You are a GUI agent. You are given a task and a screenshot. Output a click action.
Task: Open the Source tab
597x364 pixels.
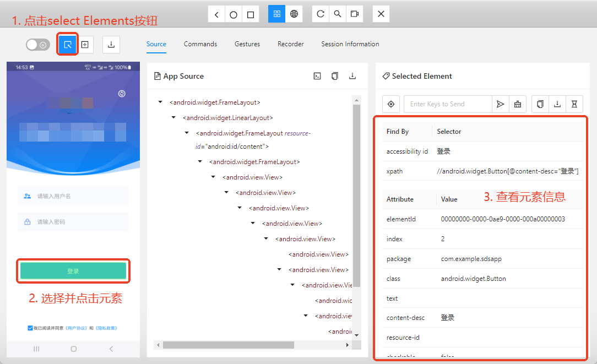point(156,44)
